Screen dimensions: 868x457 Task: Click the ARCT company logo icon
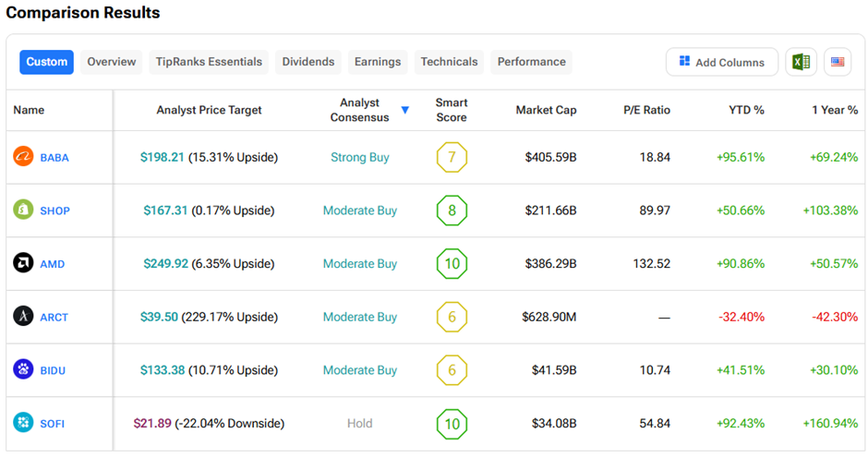tap(23, 317)
